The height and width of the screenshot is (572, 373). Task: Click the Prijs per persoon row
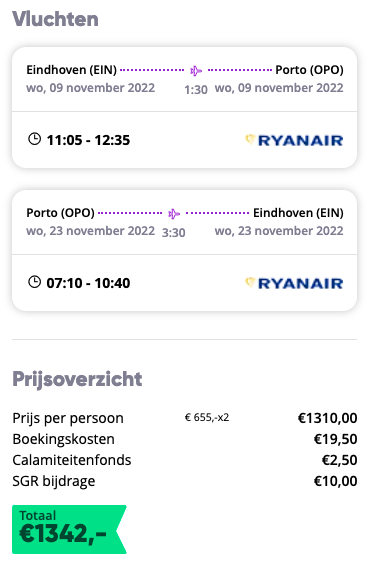pyautogui.click(x=185, y=418)
